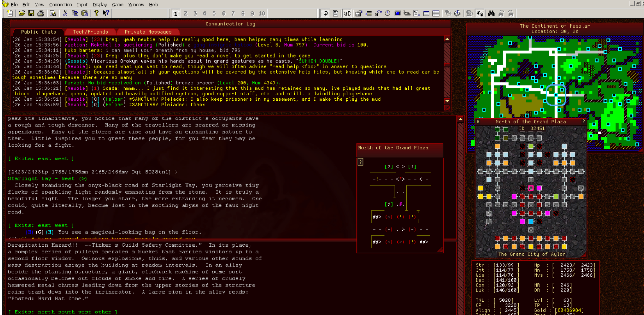
Task: Create a new world document
Action: click(10, 13)
